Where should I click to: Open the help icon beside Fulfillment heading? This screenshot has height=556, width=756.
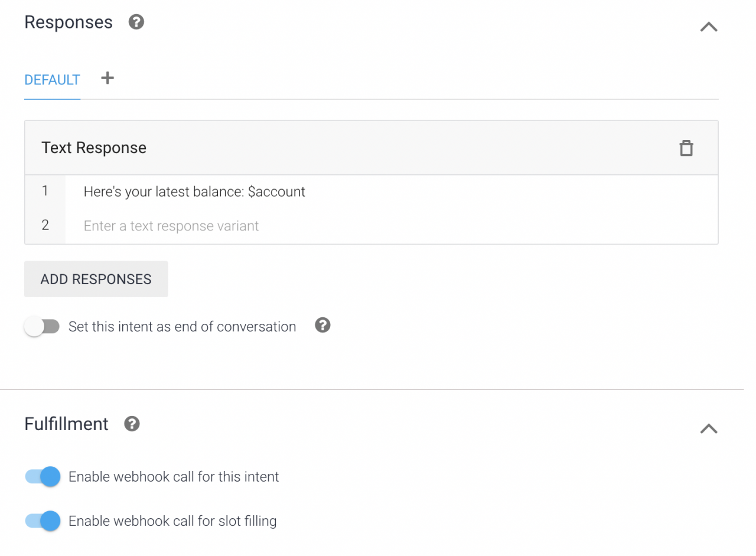(x=132, y=424)
